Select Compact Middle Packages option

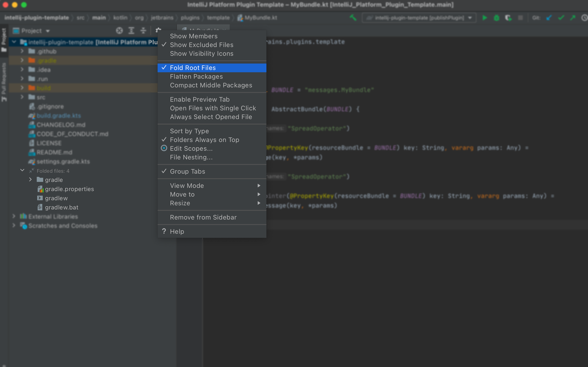click(x=211, y=85)
